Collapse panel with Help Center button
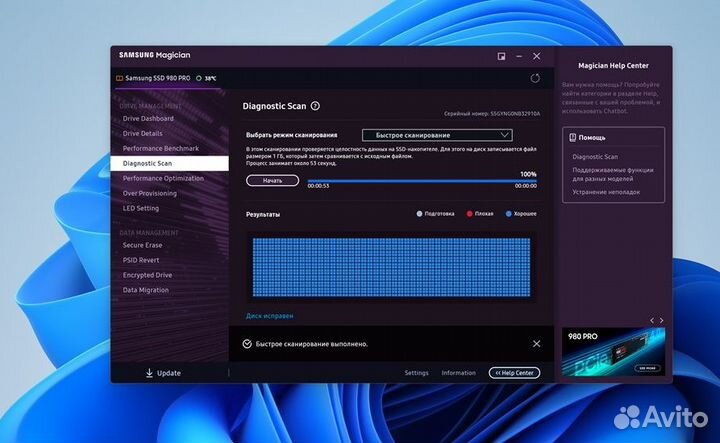Screen dimensions: 720x443 pos(514,373)
